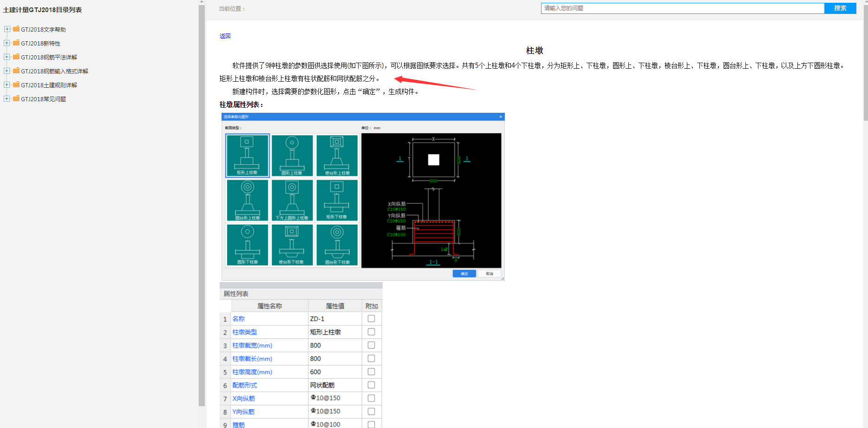Select the 矩形上柱墩 pier diagram icon
This screenshot has width=868, height=428.
click(248, 156)
